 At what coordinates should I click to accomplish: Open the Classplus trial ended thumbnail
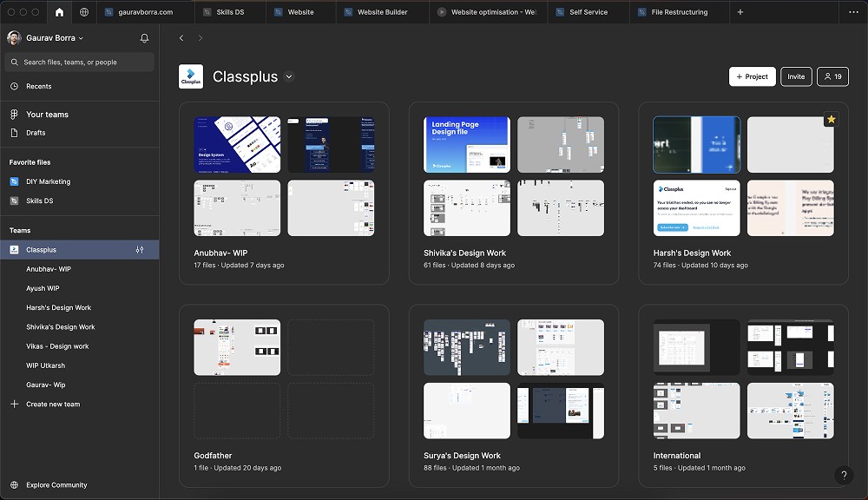point(696,207)
